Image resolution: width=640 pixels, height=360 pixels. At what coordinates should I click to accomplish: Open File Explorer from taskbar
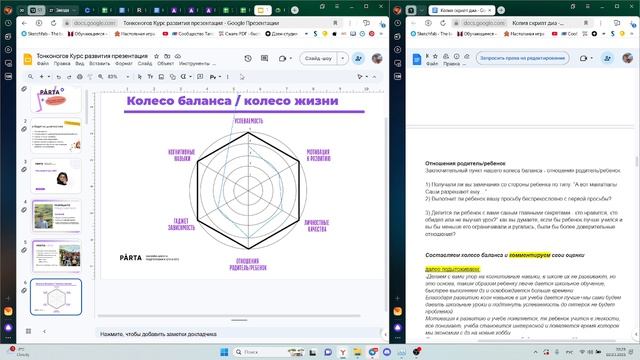(357, 352)
